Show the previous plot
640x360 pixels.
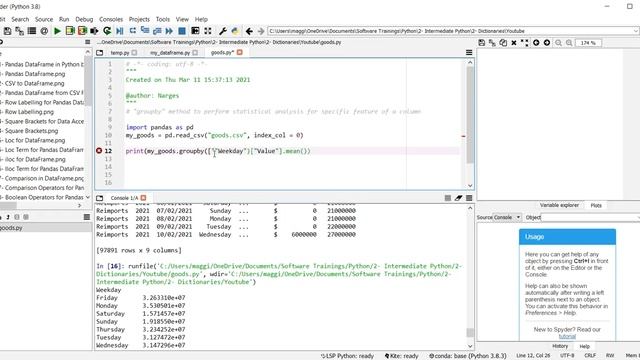click(536, 43)
